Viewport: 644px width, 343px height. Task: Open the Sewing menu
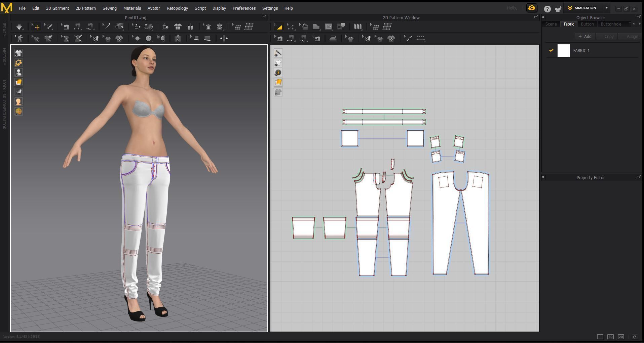(x=110, y=8)
